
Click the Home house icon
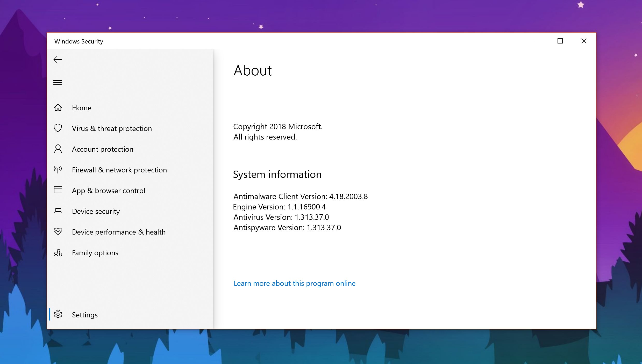(58, 107)
